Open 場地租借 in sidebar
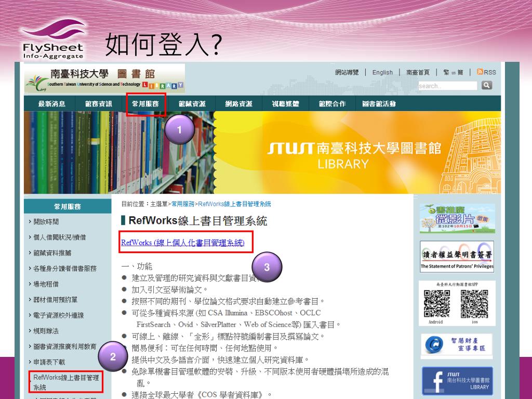Image resolution: width=532 pixels, height=399 pixels. point(46,284)
